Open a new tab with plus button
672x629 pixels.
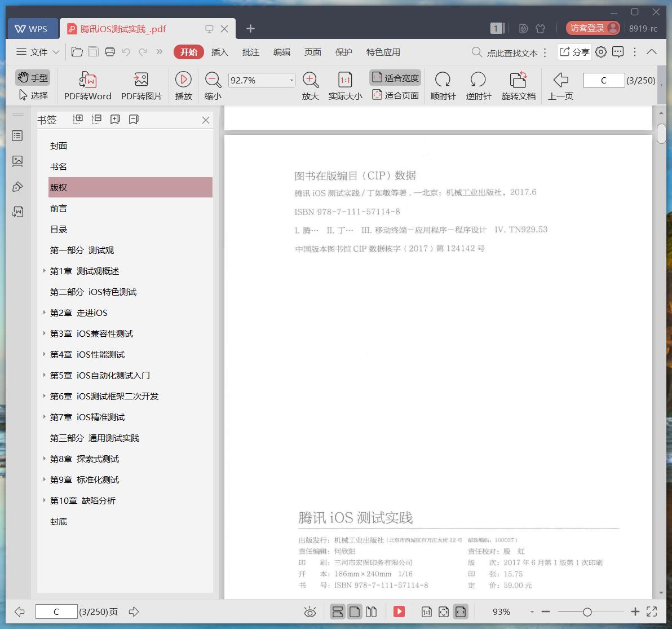[x=250, y=28]
